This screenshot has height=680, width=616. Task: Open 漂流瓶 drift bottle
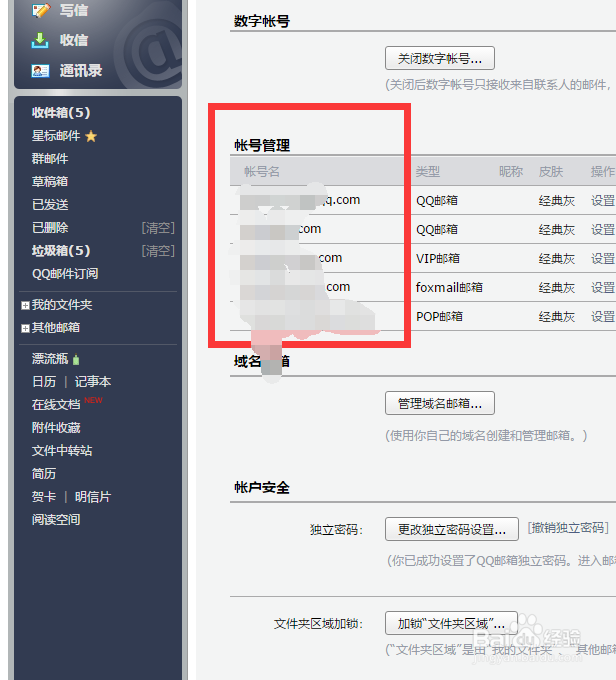tap(50, 359)
